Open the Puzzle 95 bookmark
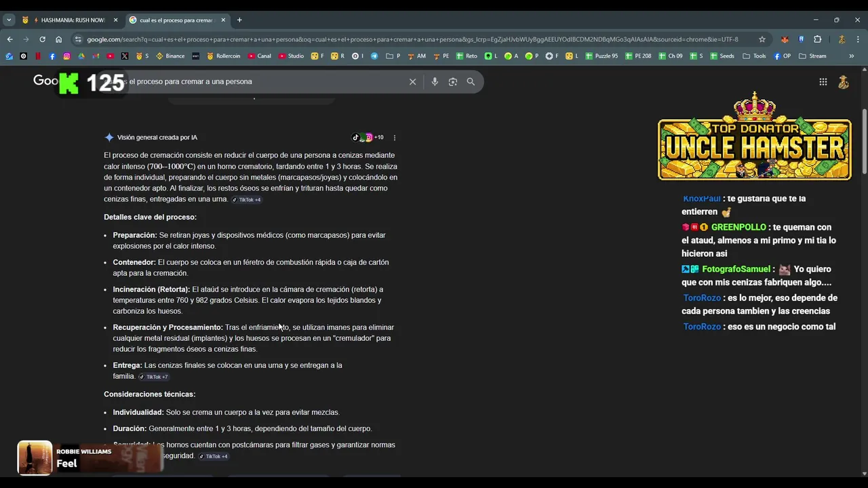Viewport: 868px width, 488px height. point(601,56)
